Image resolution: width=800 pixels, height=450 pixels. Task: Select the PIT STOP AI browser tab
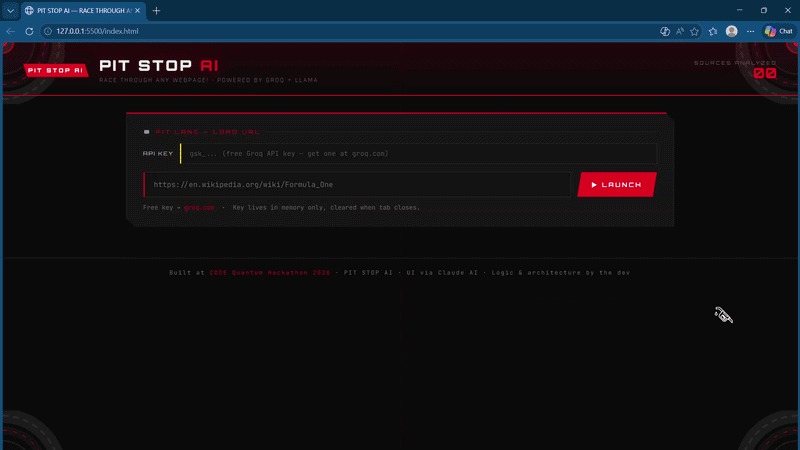83,10
